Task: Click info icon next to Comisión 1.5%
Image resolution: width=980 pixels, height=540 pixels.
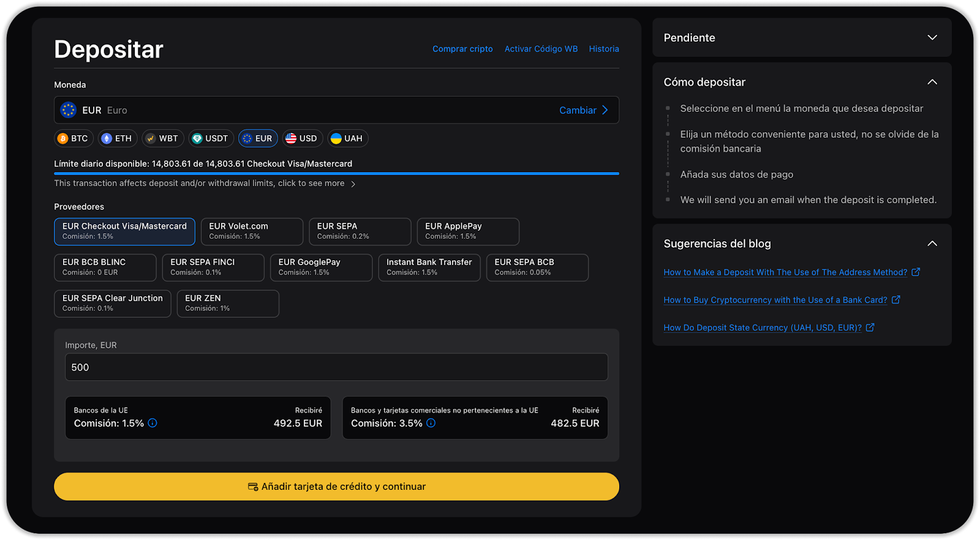Action: point(153,423)
